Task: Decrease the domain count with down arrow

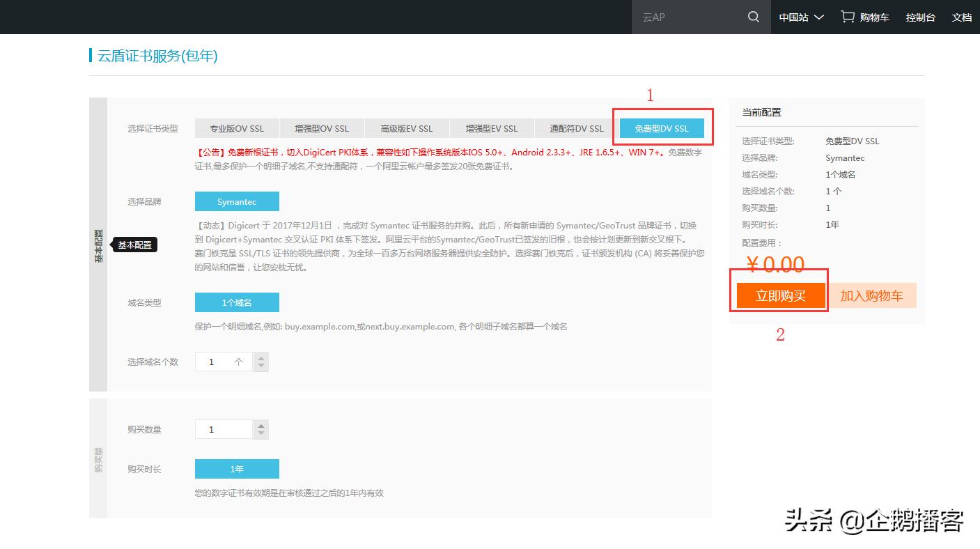Action: (x=260, y=366)
